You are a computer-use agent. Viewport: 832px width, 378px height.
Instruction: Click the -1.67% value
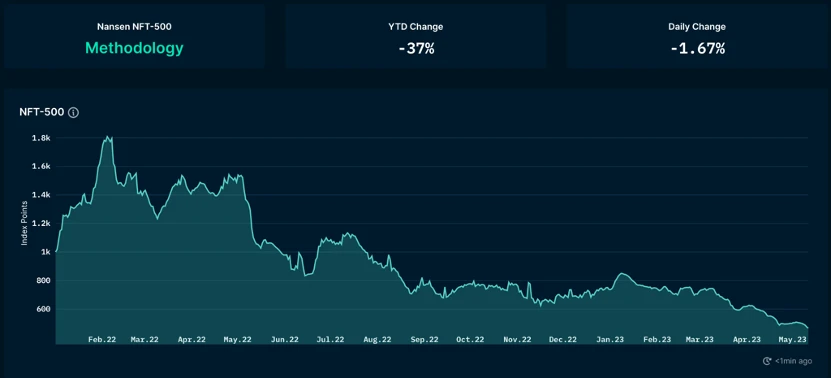point(697,49)
